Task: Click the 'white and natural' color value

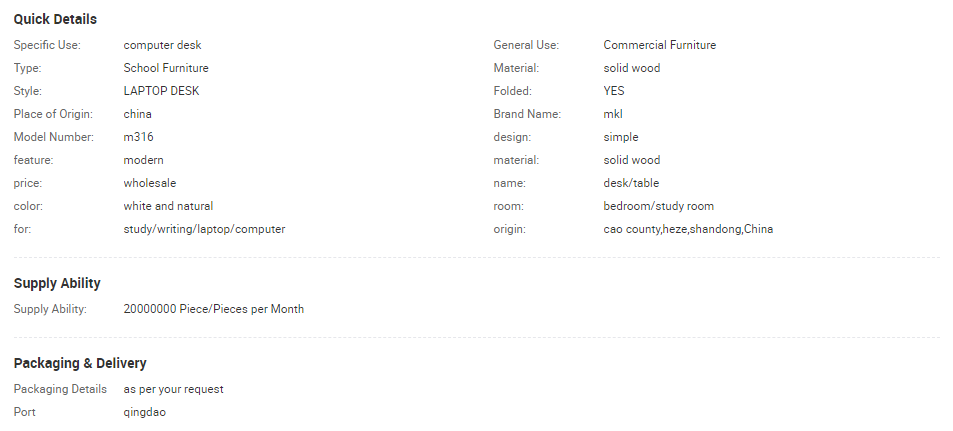Action: coord(168,206)
